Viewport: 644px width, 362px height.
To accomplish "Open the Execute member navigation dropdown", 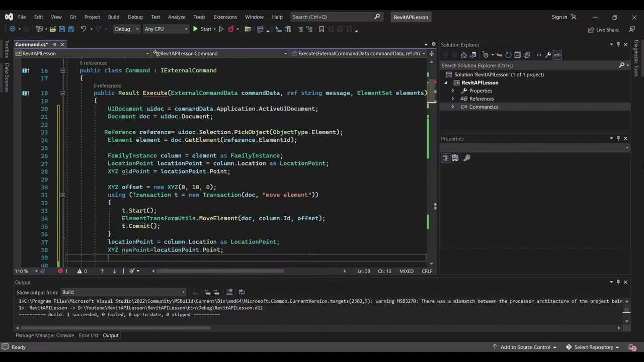I will (x=358, y=53).
